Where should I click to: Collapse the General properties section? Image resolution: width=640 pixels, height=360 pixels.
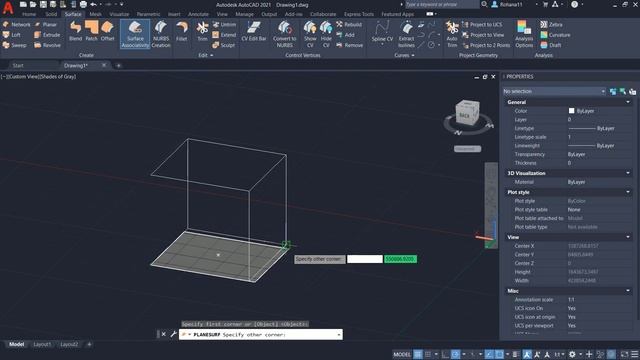pyautogui.click(x=628, y=102)
